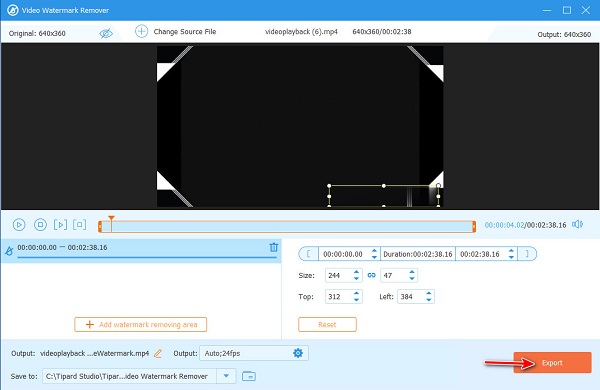
Task: Decrease width size value 244
Action: coord(357,279)
